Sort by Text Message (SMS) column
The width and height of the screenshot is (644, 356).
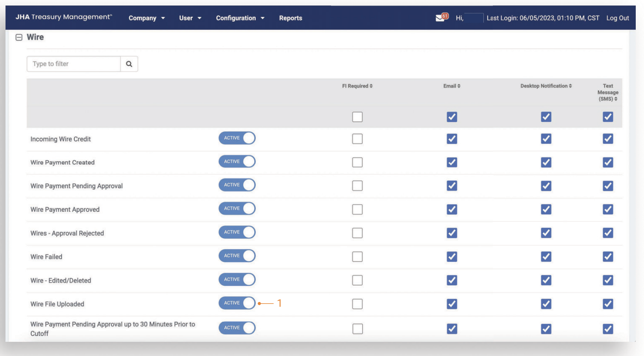tap(608, 93)
